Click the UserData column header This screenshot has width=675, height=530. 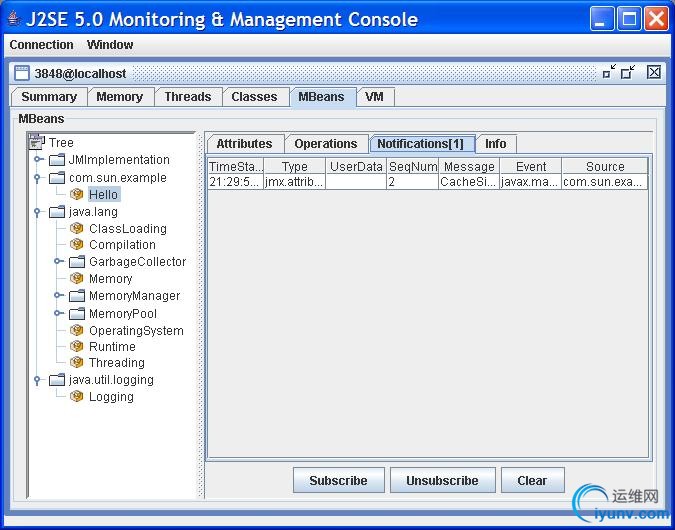coord(356,166)
